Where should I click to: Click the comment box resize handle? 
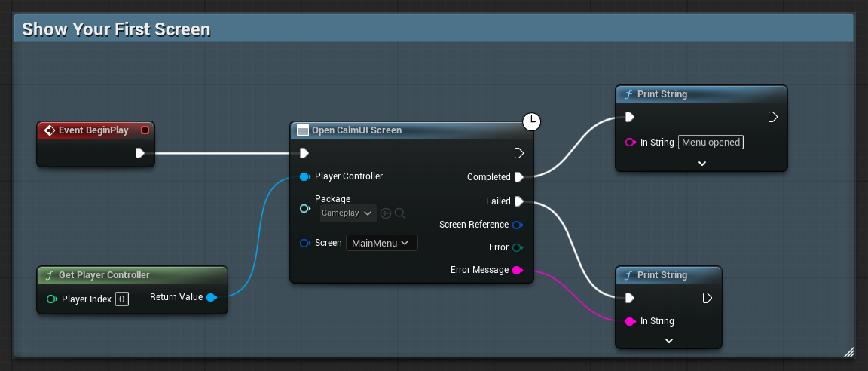pos(848,351)
